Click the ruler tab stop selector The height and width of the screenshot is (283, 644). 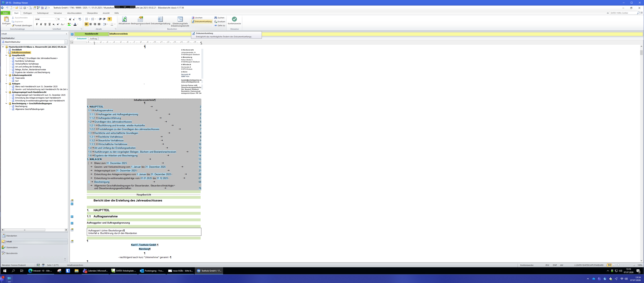click(x=72, y=42)
